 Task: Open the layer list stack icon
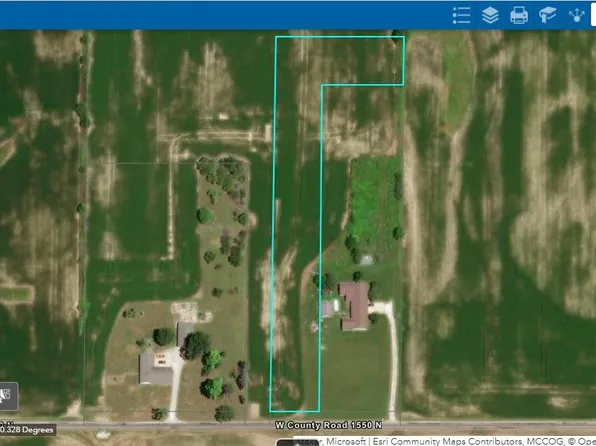tap(490, 15)
